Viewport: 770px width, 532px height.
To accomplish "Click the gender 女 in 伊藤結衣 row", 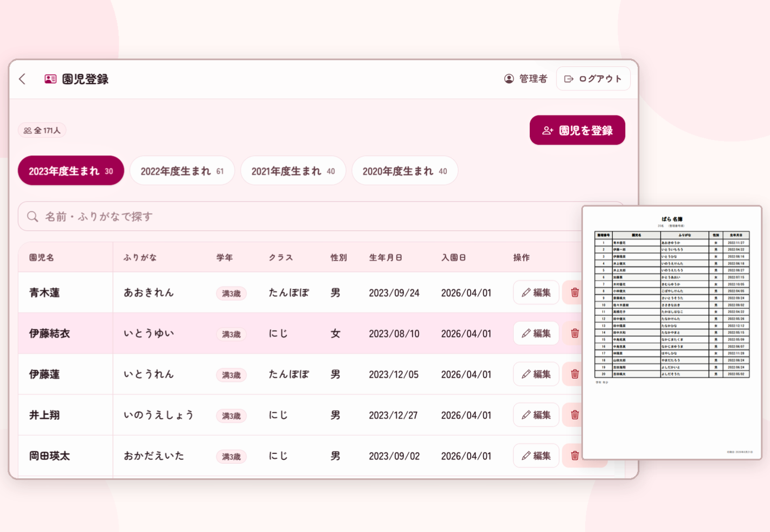I will (x=336, y=334).
